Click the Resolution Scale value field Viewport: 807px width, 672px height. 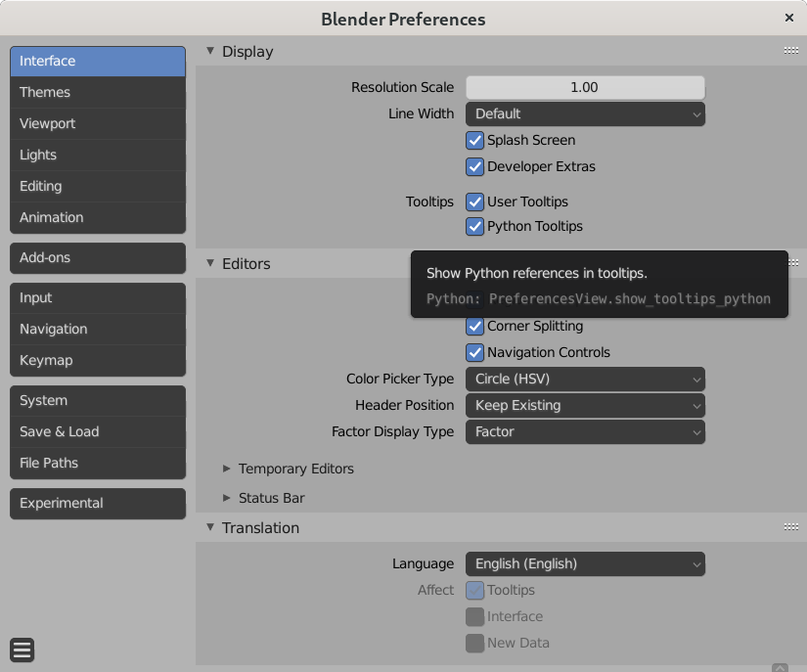point(585,87)
